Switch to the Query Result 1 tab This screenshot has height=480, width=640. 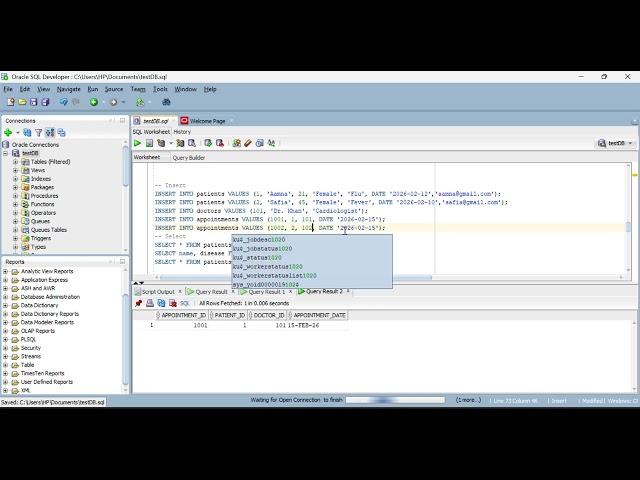[267, 292]
